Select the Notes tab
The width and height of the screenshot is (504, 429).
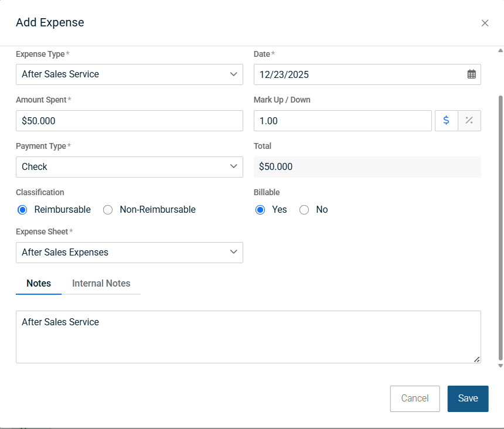tap(39, 284)
